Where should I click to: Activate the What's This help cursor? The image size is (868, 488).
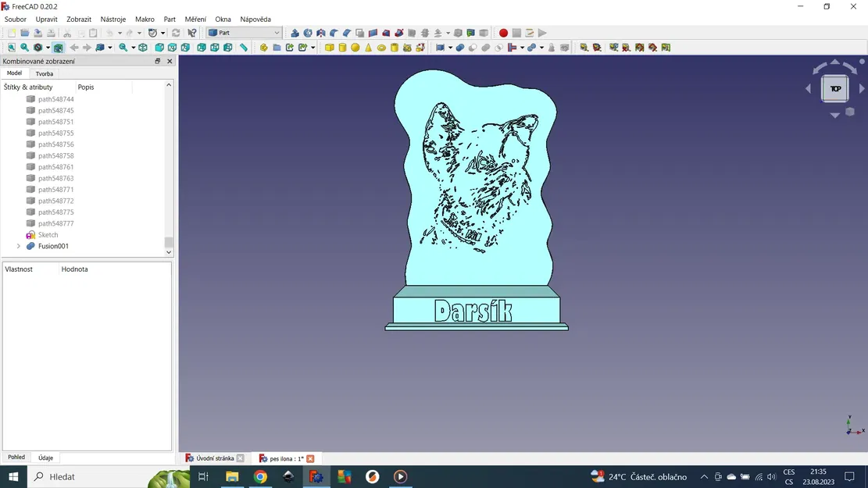[192, 34]
